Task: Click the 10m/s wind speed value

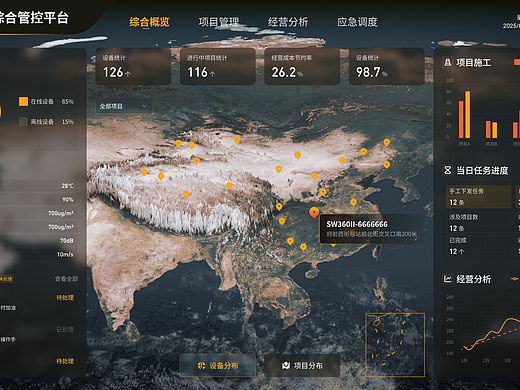Action: click(65, 254)
